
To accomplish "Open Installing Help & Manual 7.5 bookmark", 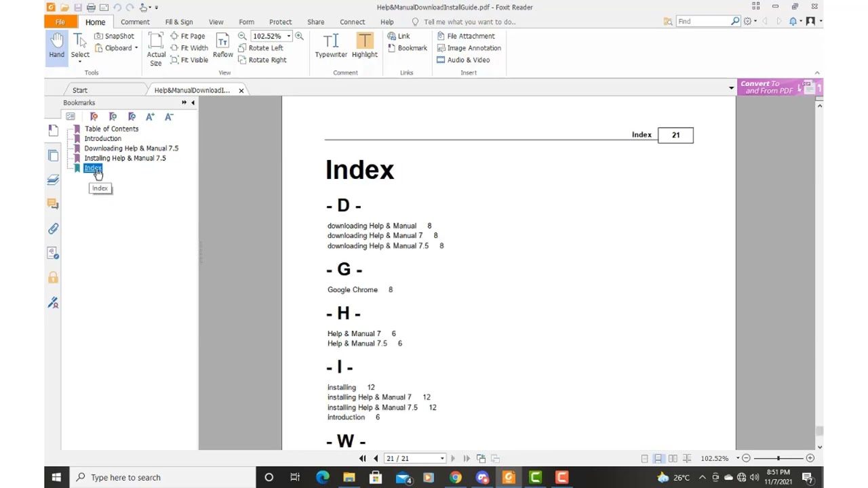I will pos(125,158).
